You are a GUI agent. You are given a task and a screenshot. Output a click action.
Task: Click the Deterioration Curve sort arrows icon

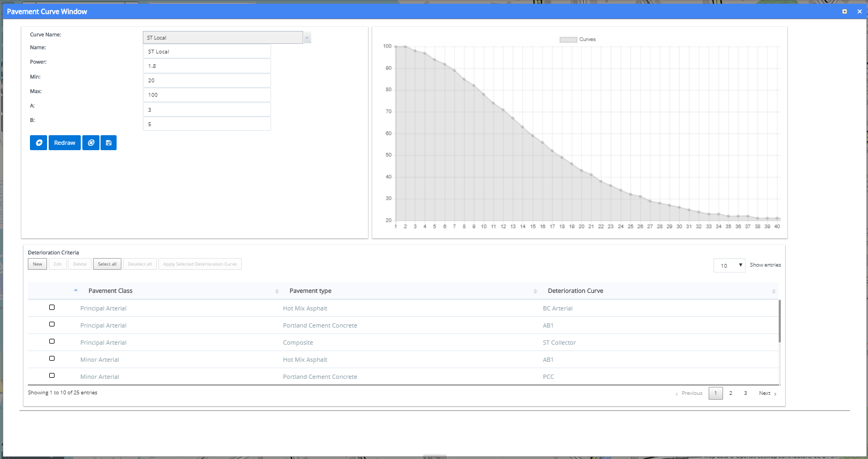click(773, 291)
